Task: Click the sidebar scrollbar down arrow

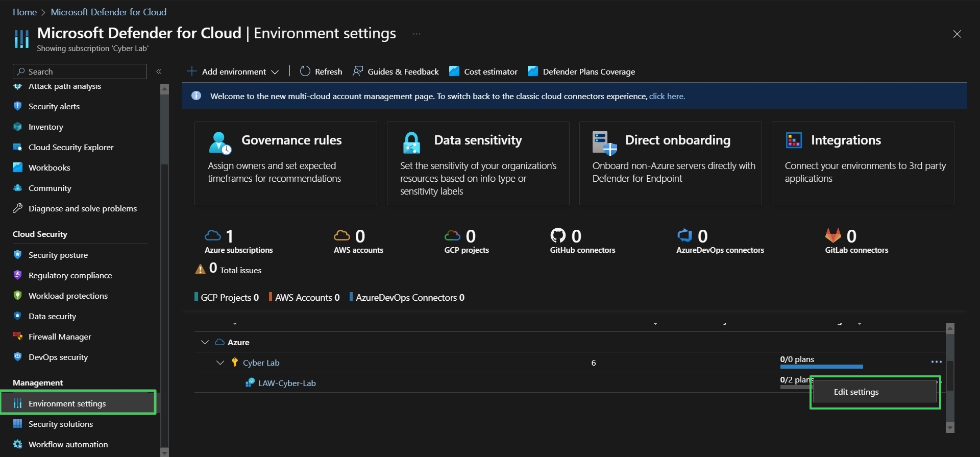Action: (x=164, y=452)
